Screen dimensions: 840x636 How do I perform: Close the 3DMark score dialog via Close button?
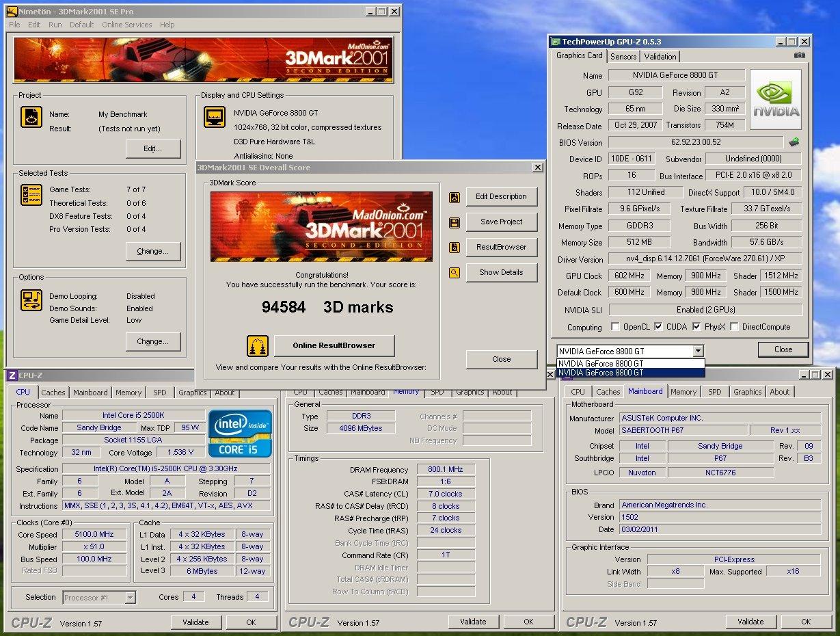click(502, 359)
